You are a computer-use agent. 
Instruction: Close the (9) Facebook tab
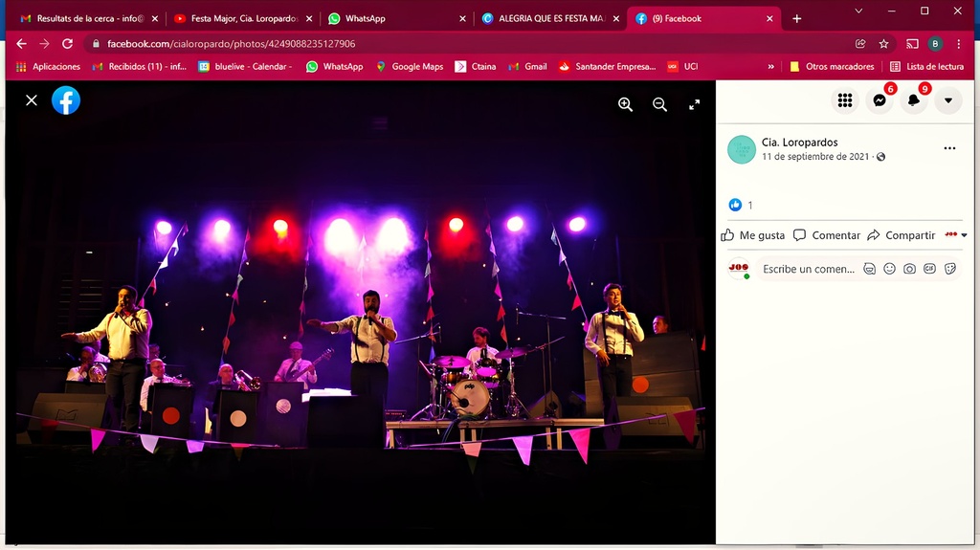click(x=769, y=19)
